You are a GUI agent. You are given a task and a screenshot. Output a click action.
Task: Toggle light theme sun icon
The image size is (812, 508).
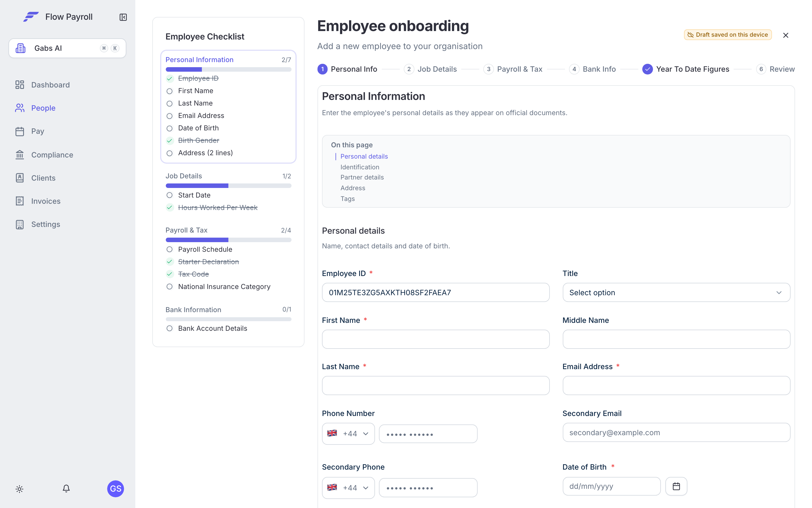click(19, 489)
